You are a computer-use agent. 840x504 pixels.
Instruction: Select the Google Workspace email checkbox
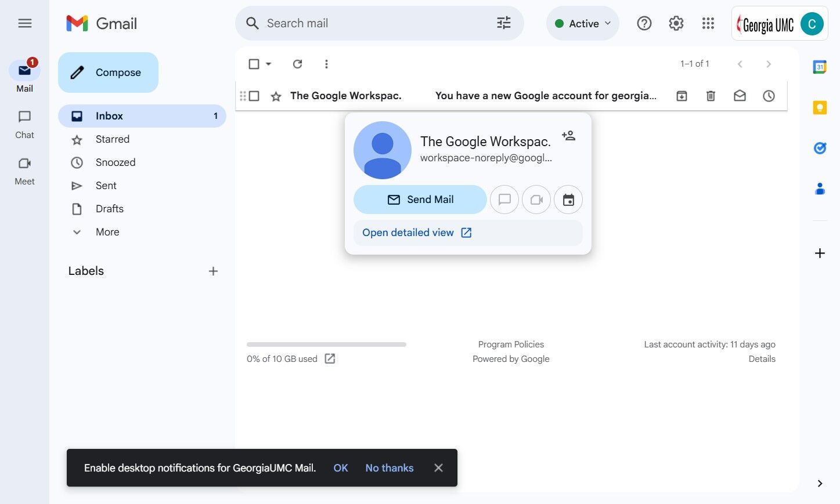(x=254, y=96)
